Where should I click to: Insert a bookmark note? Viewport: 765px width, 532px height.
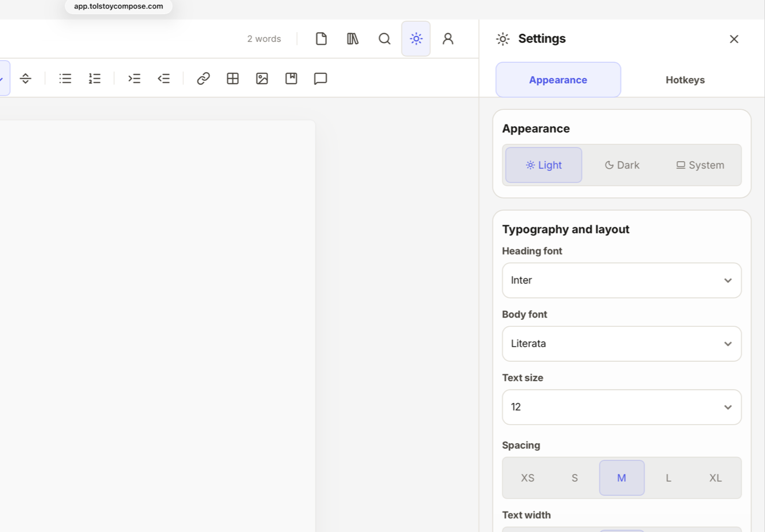(x=291, y=79)
